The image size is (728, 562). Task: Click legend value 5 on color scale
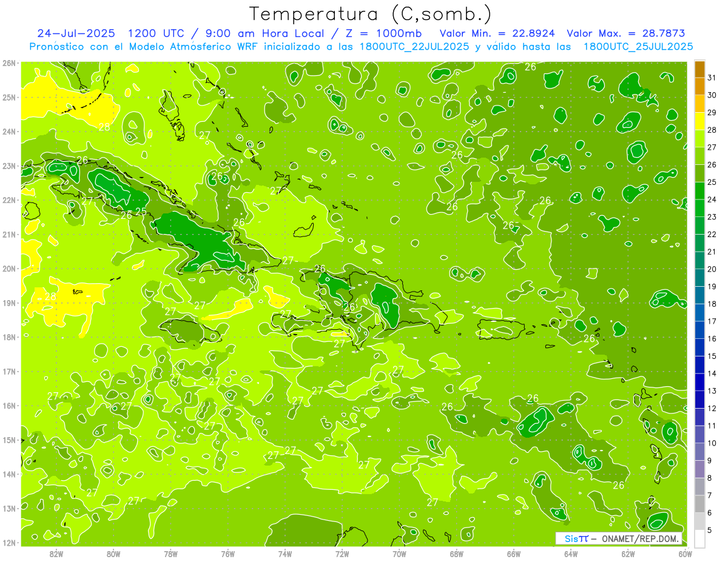[x=710, y=530]
